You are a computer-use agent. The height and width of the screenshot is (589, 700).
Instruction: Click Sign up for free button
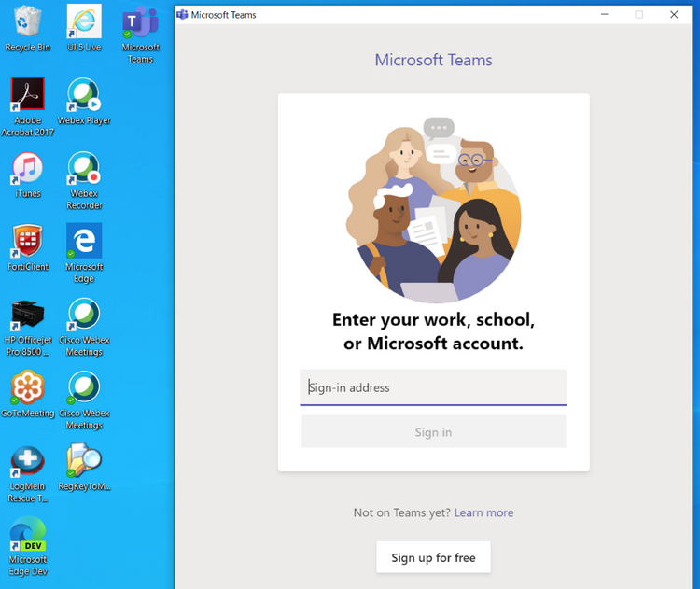(433, 557)
